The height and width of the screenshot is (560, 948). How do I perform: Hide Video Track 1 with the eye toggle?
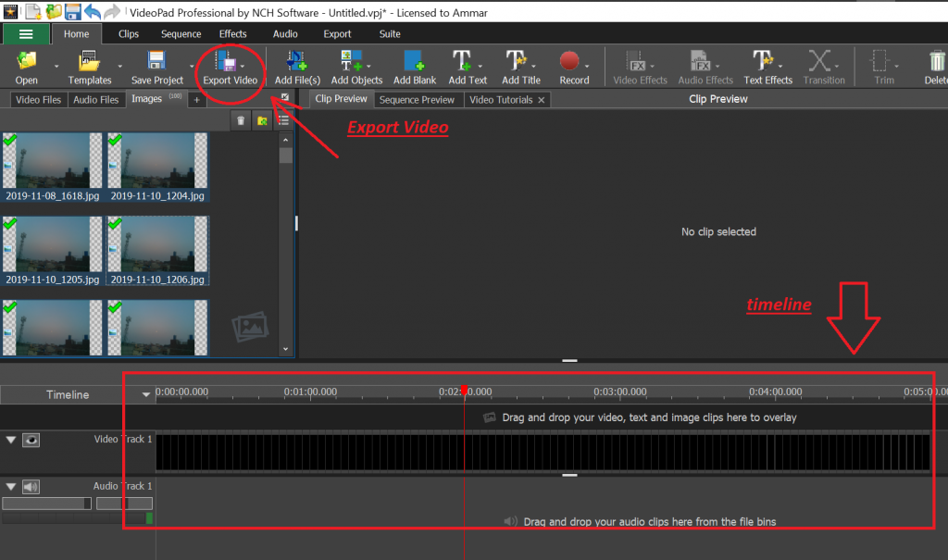click(x=32, y=440)
